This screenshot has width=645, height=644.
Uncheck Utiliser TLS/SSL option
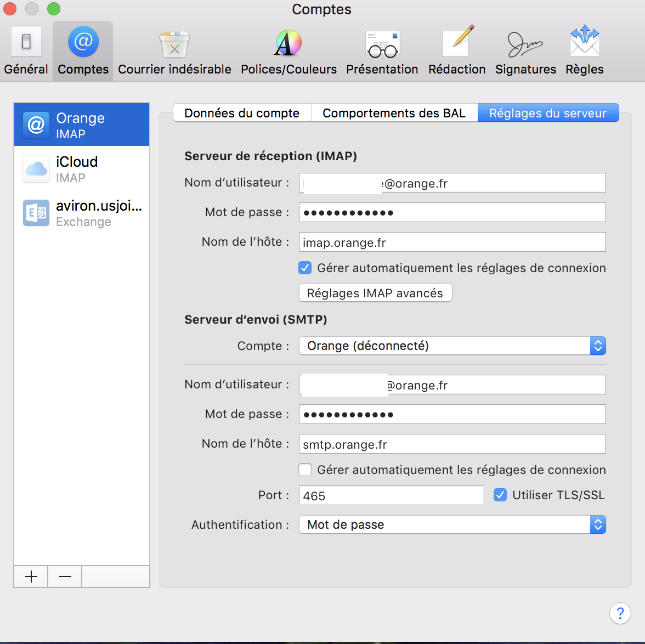[500, 495]
